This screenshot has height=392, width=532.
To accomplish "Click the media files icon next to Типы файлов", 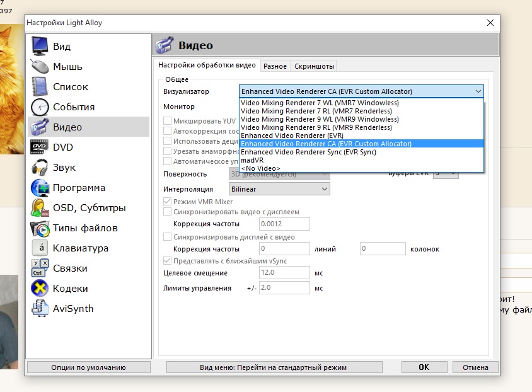I will pos(40,228).
